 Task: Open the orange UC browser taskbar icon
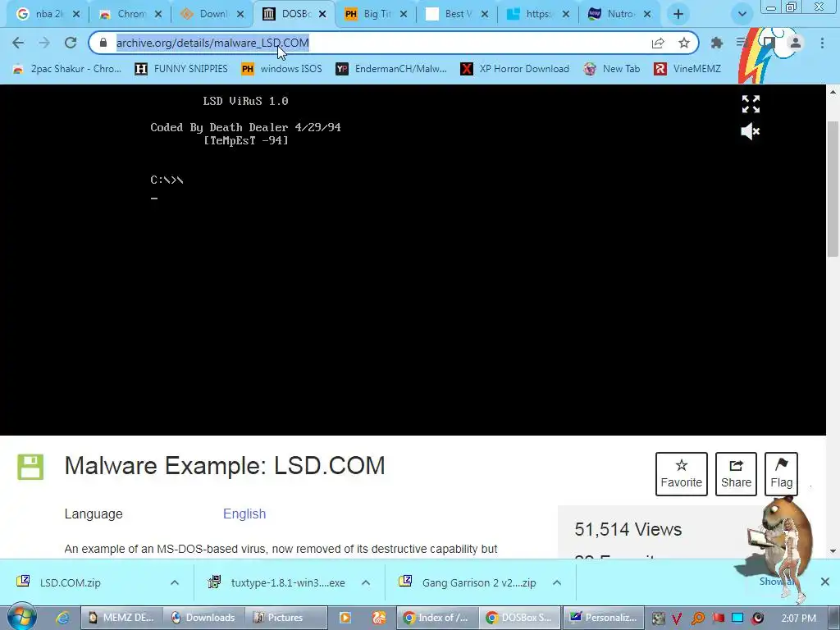(379, 618)
